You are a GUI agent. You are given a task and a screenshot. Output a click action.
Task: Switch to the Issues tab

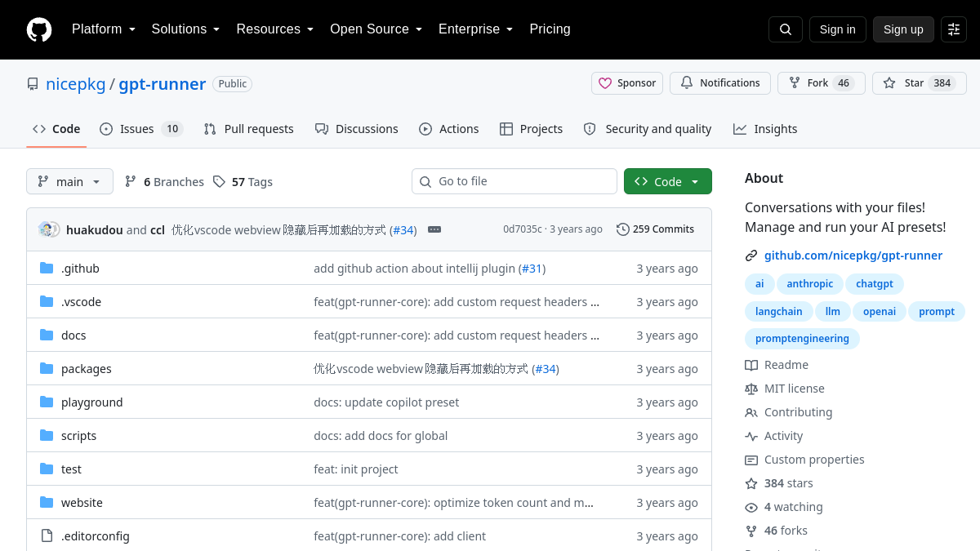click(141, 129)
